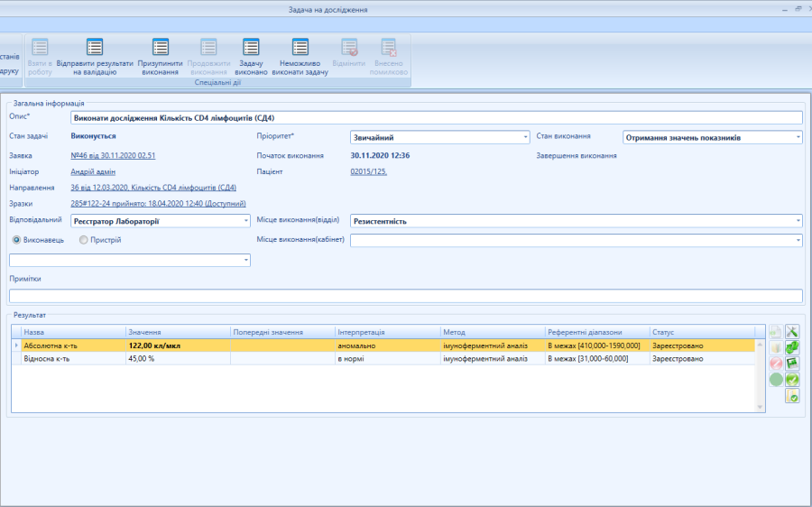Open the 'Відповідальний' dropdown list
This screenshot has width=812, height=507.
pyautogui.click(x=245, y=221)
